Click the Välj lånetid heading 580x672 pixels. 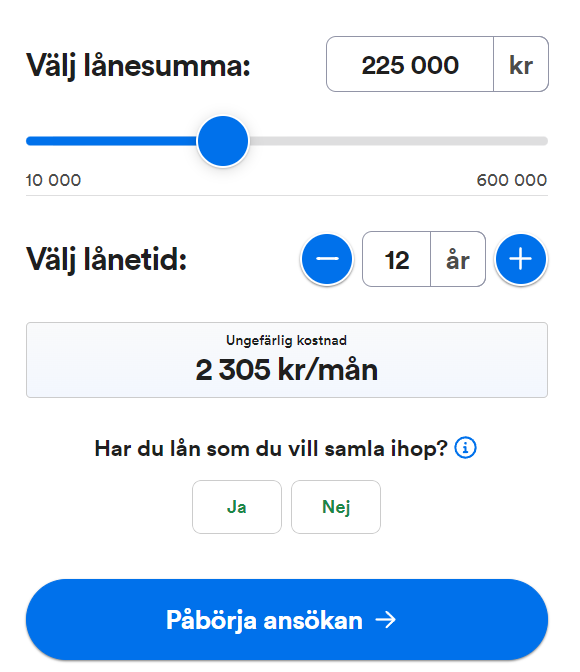[x=106, y=260]
